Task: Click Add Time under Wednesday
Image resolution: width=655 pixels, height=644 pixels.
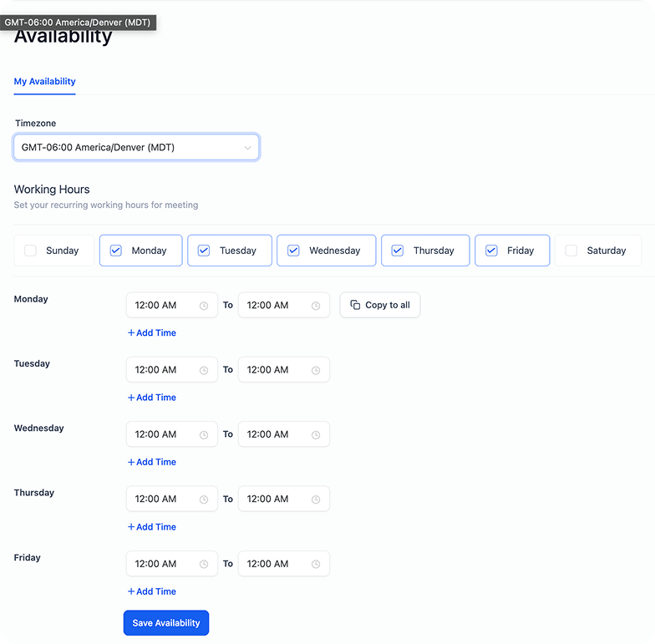Action: click(152, 462)
